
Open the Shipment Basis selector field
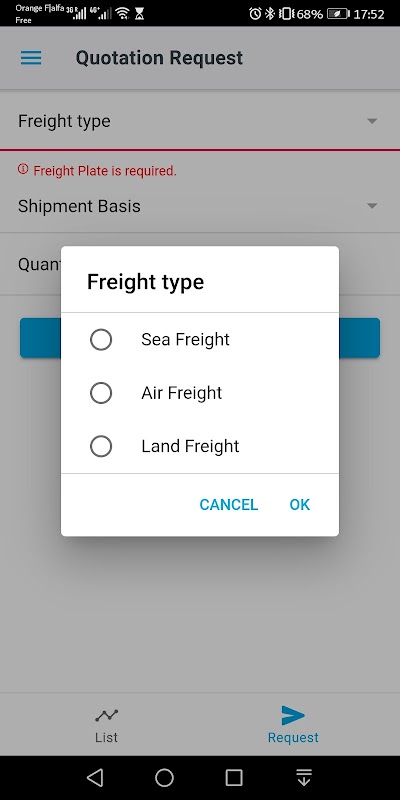(x=200, y=206)
